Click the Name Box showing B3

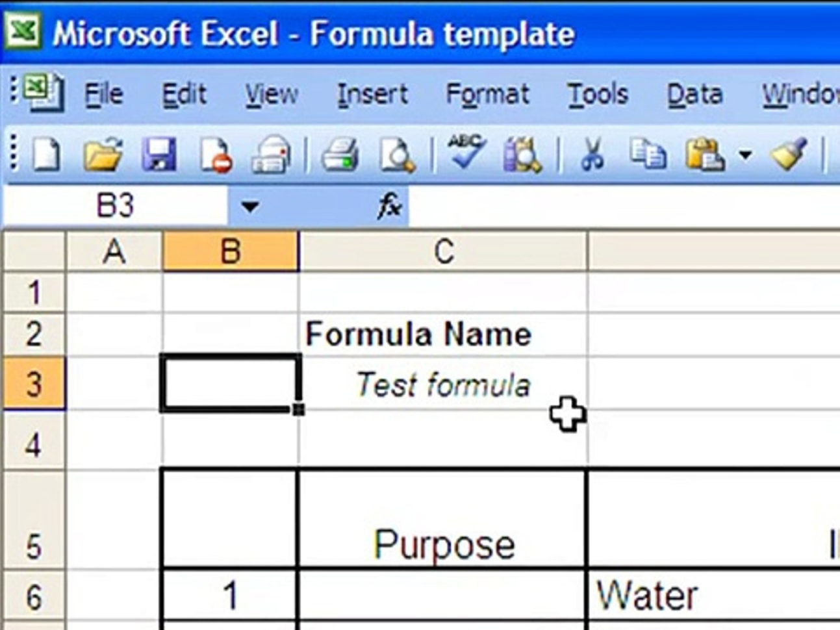[116, 207]
